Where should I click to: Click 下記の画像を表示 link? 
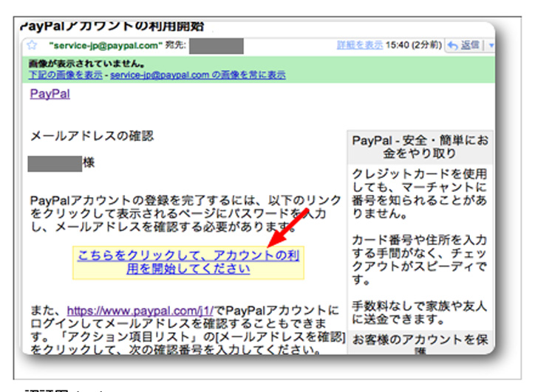point(66,75)
